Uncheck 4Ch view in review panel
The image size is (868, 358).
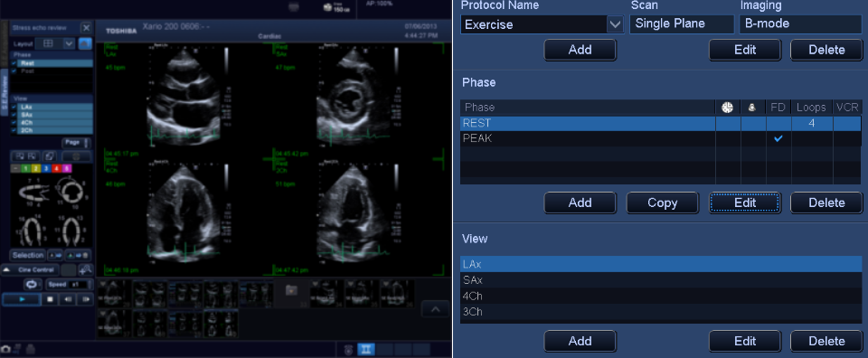(14, 122)
